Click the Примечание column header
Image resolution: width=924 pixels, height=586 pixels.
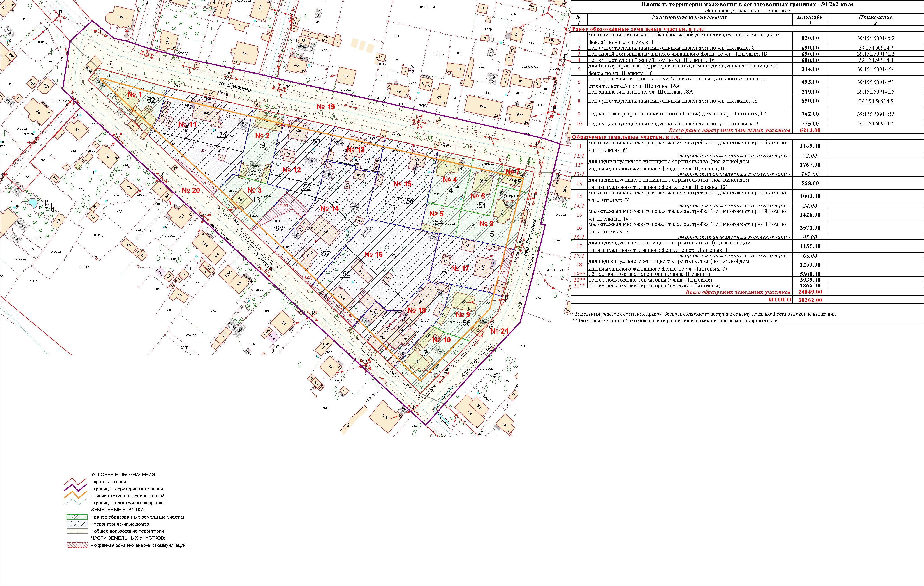[875, 17]
